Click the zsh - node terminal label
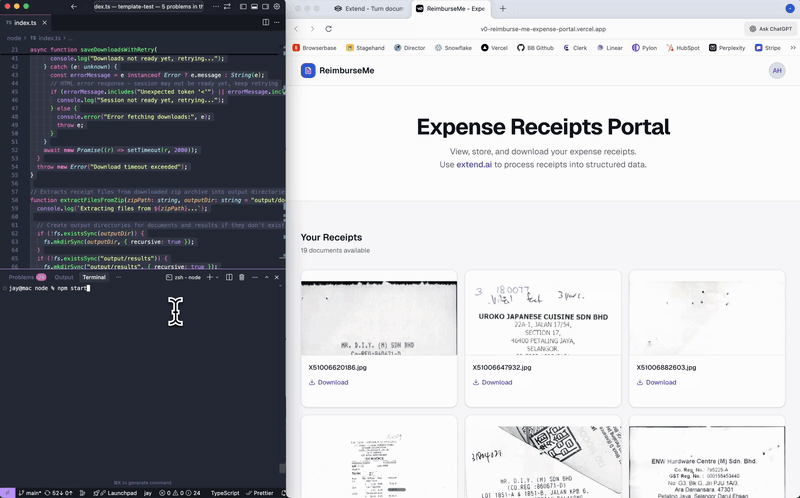 click(184, 277)
